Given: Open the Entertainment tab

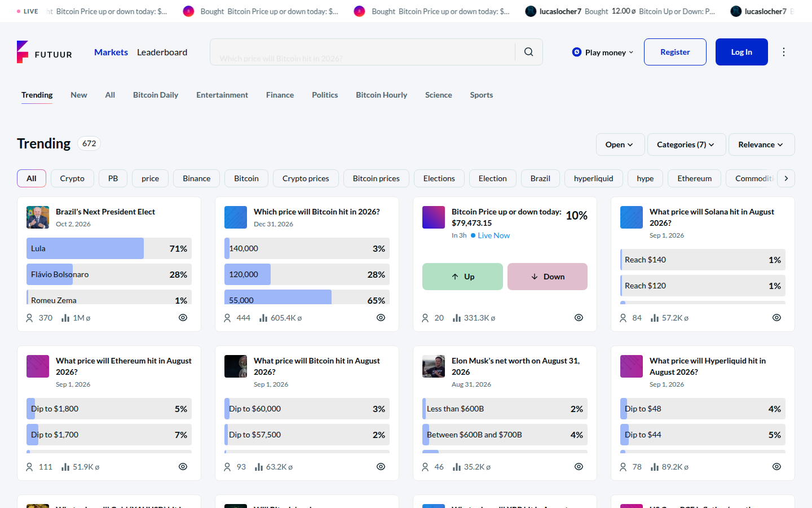Looking at the screenshot, I should click(x=222, y=95).
